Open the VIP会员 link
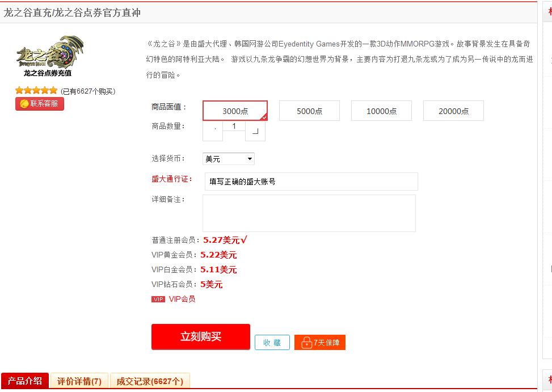 point(182,299)
